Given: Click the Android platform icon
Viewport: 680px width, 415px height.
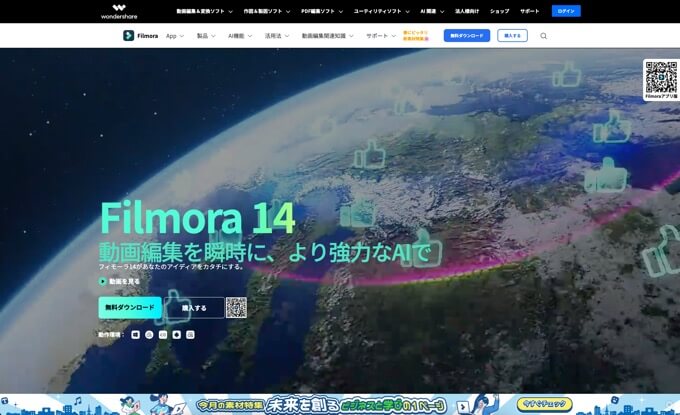Looking at the screenshot, I should click(177, 334).
